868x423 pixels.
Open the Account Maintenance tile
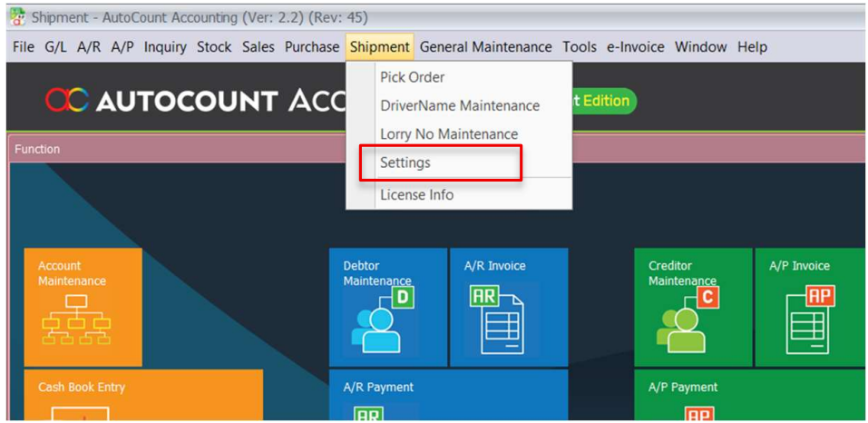point(83,308)
